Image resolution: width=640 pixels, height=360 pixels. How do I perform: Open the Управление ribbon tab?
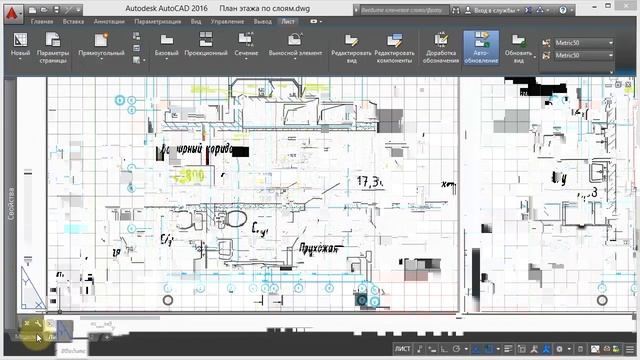point(227,21)
